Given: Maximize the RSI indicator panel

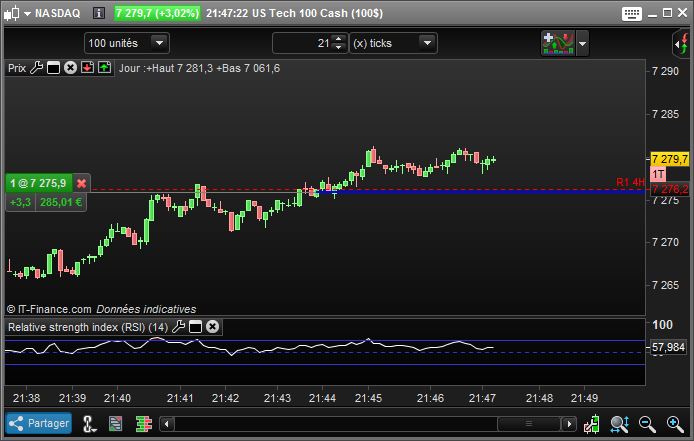Looking at the screenshot, I should click(x=195, y=327).
